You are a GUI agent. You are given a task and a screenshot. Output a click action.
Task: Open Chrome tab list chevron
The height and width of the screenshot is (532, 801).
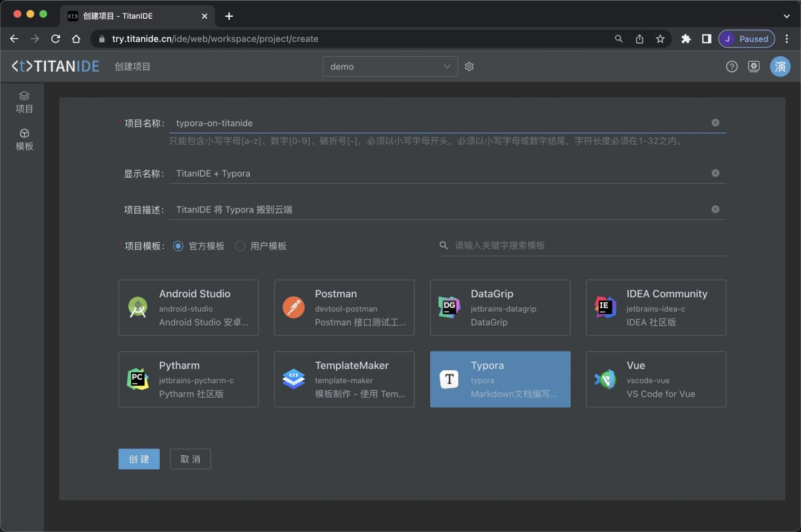786,16
